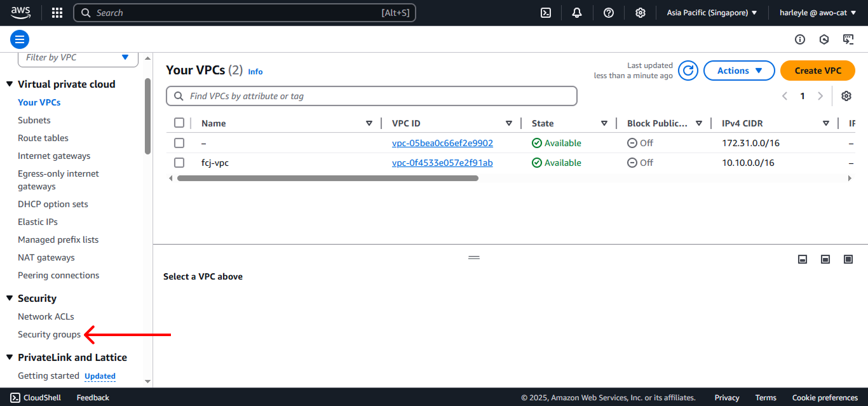Open vpc-05bea0c66ef2e9902 link

point(442,143)
